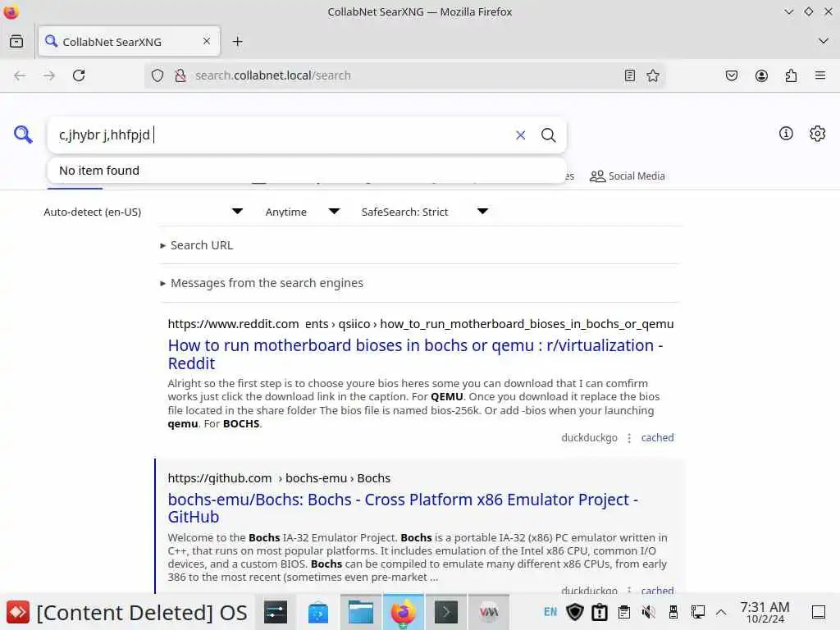The height and width of the screenshot is (630, 840).
Task: Open updates notification tray icon
Action: point(600,612)
